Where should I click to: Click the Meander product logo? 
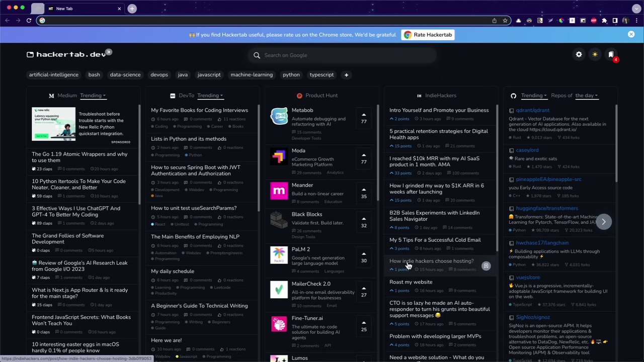click(x=279, y=191)
